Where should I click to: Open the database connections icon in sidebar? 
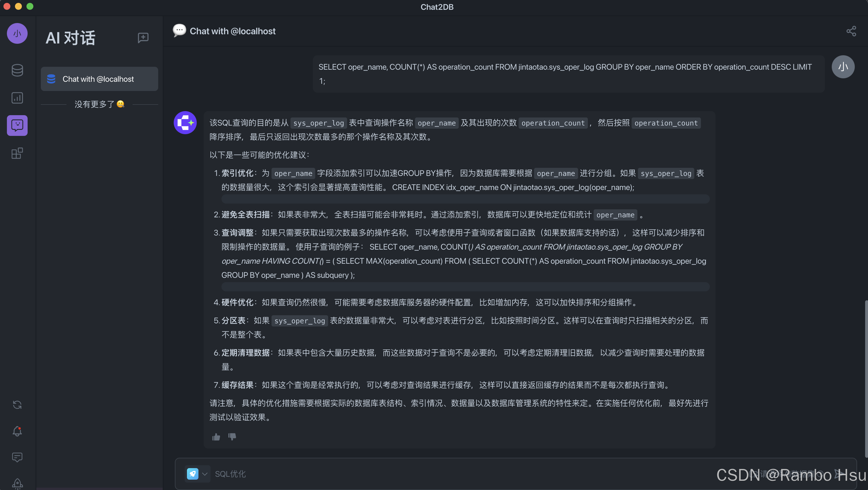pos(17,70)
